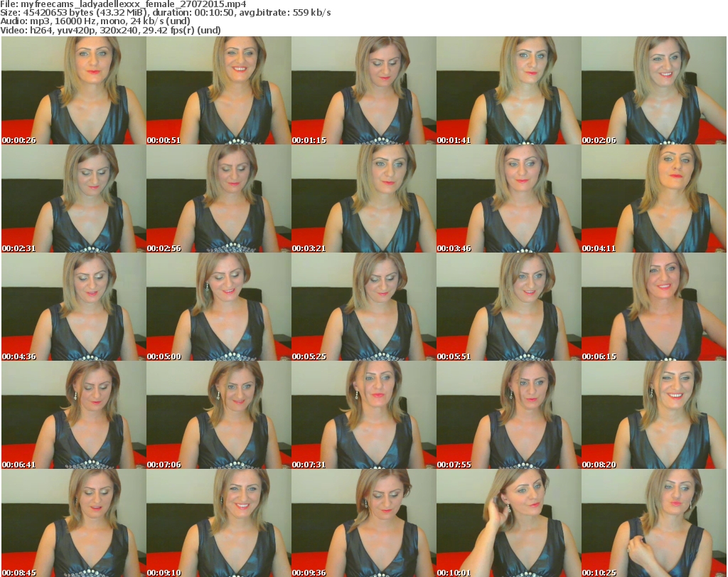Select the thumbnail stamped 00:03:21
Screen dimensions: 728x577
point(364,198)
